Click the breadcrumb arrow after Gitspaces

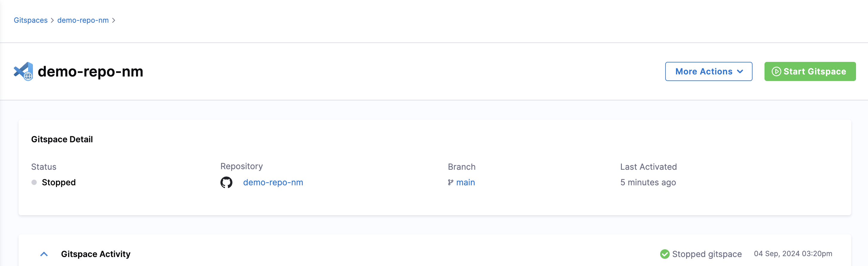(x=52, y=20)
